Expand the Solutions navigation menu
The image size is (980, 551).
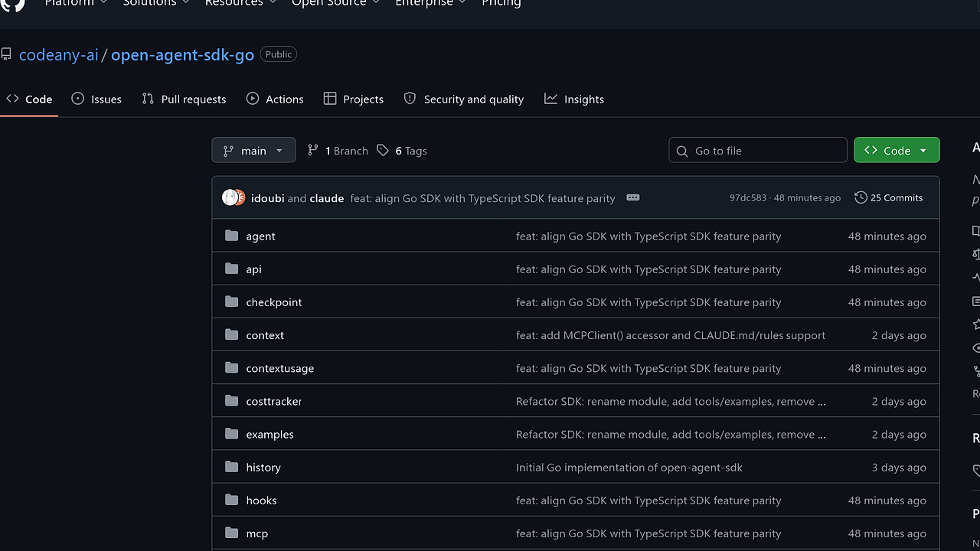click(155, 3)
